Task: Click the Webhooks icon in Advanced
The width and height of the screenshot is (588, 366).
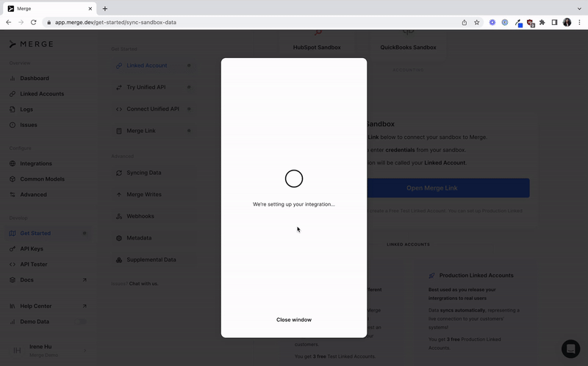Action: 119,216
